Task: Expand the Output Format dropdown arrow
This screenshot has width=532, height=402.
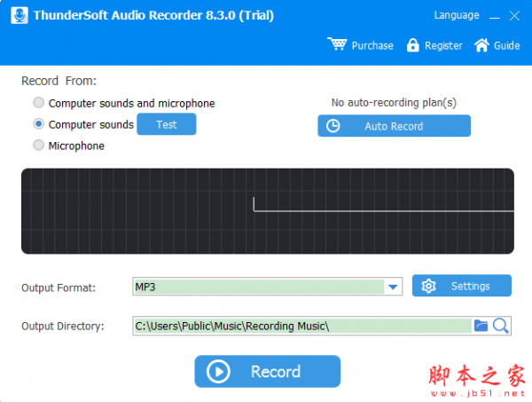Action: [x=393, y=287]
